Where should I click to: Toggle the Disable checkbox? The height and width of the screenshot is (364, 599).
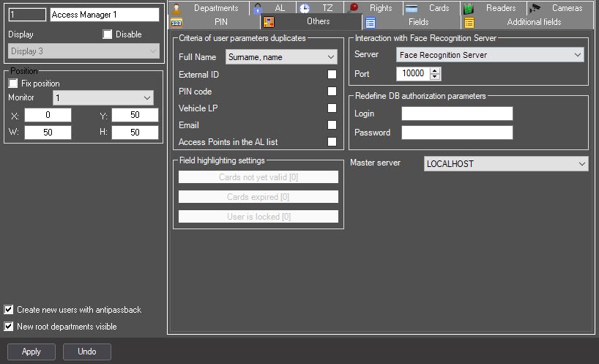[108, 34]
